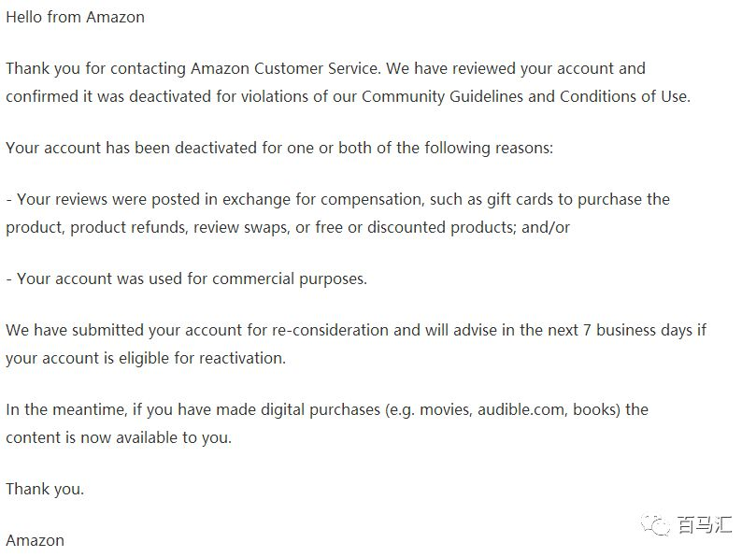The height and width of the screenshot is (557, 756).
Task: Click the 'commercial purposes' phrase
Action: click(290, 278)
